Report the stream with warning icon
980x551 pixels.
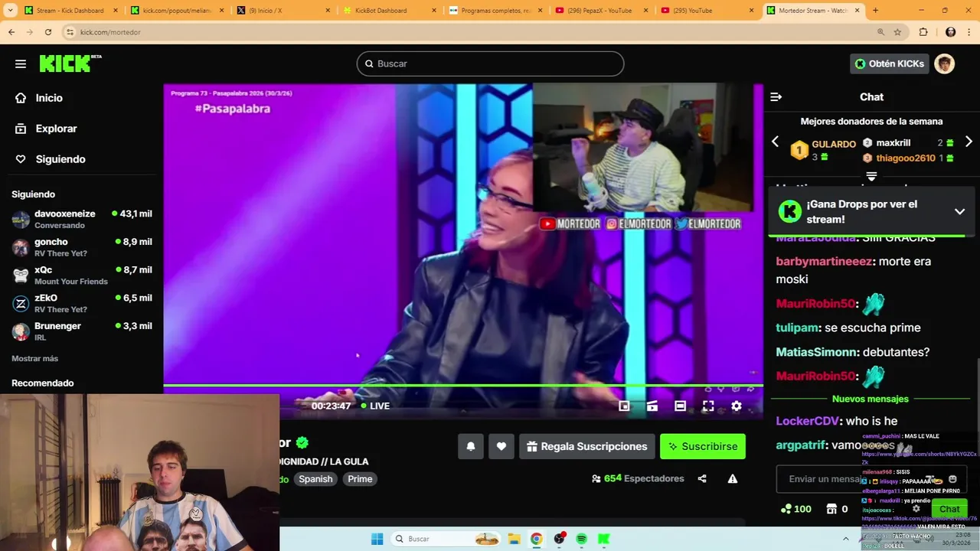733,479
